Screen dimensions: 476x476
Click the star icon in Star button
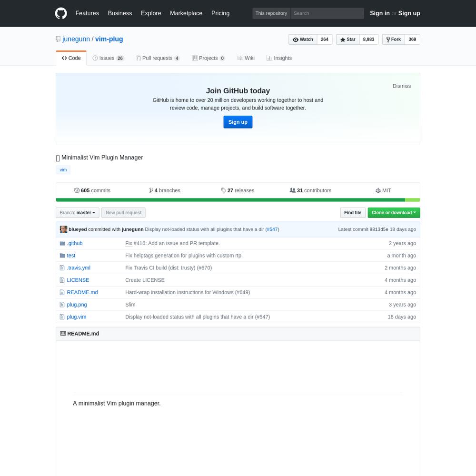coord(343,40)
